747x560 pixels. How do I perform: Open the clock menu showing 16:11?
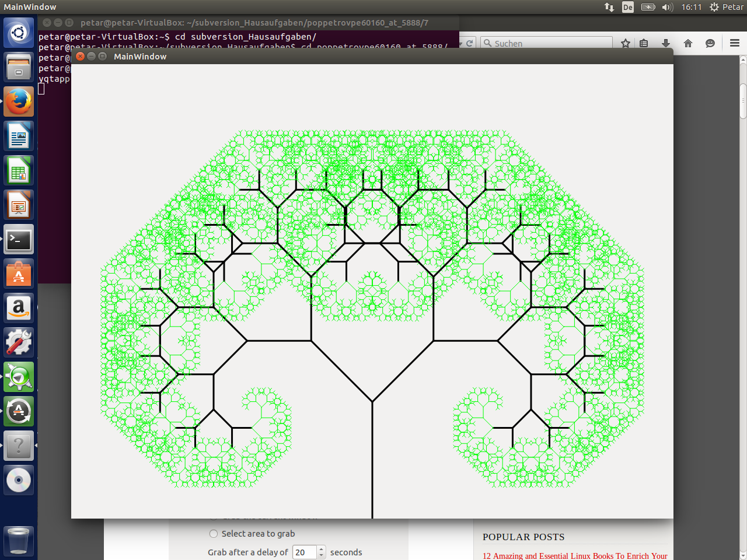click(692, 7)
